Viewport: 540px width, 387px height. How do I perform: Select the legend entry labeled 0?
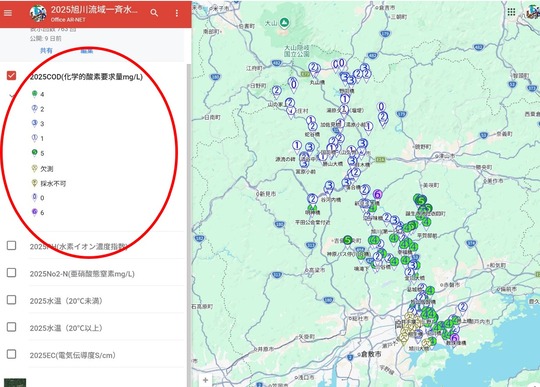coord(38,198)
